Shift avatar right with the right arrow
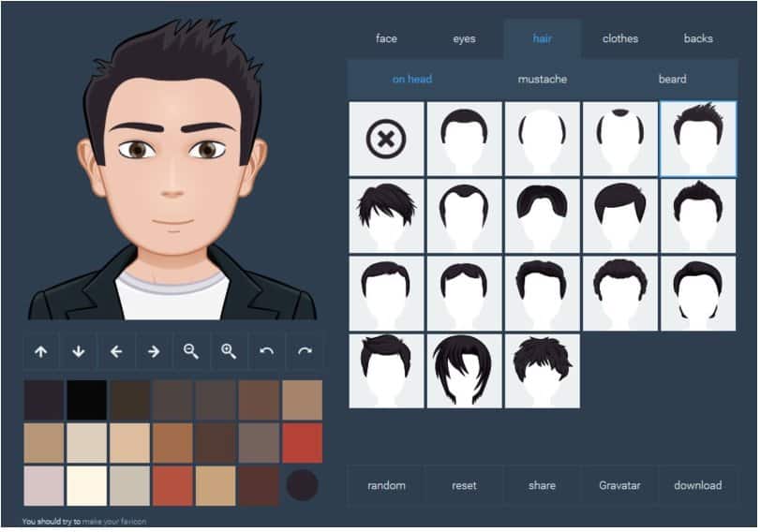The height and width of the screenshot is (532, 760). pyautogui.click(x=153, y=352)
